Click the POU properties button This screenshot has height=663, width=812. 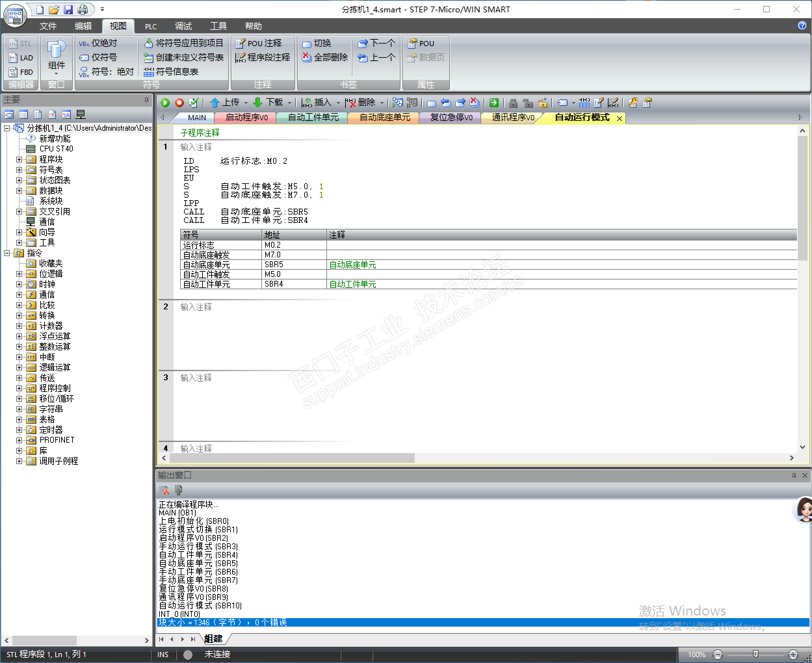point(421,43)
